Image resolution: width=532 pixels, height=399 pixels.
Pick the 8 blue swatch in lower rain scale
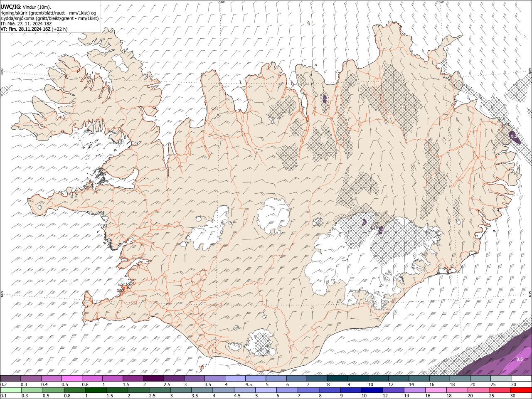coord(330,390)
